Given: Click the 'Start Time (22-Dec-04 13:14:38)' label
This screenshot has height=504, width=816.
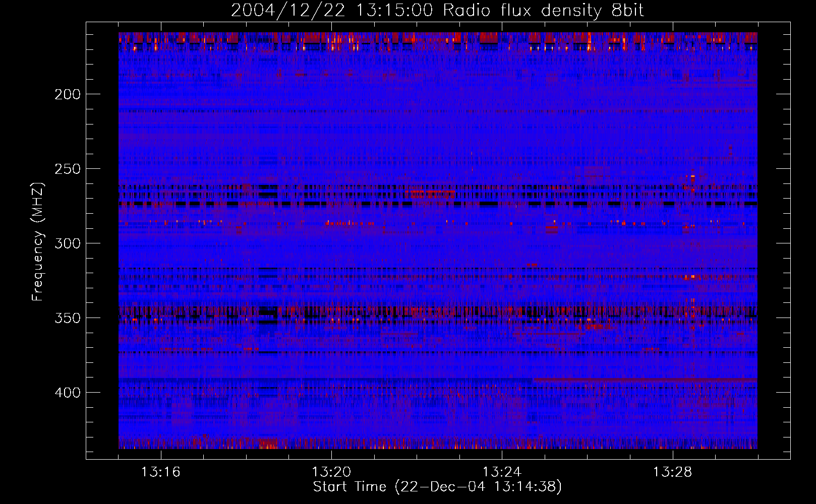Looking at the screenshot, I should 437,487.
